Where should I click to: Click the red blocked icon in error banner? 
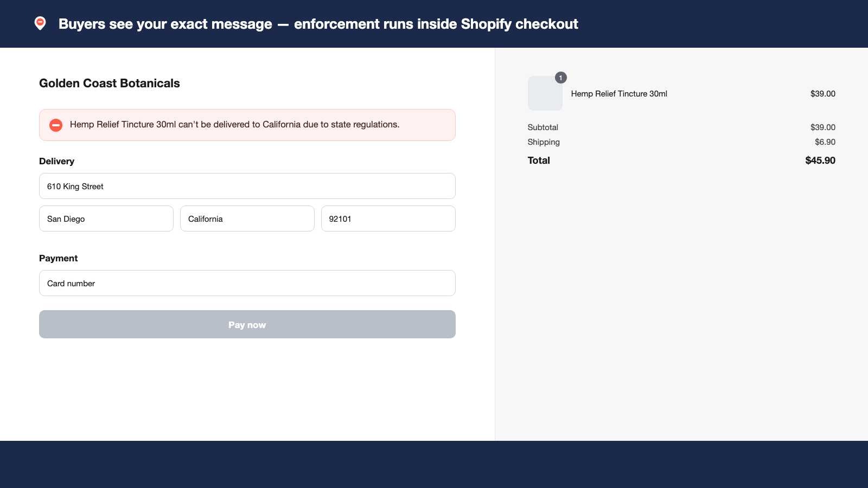[56, 125]
